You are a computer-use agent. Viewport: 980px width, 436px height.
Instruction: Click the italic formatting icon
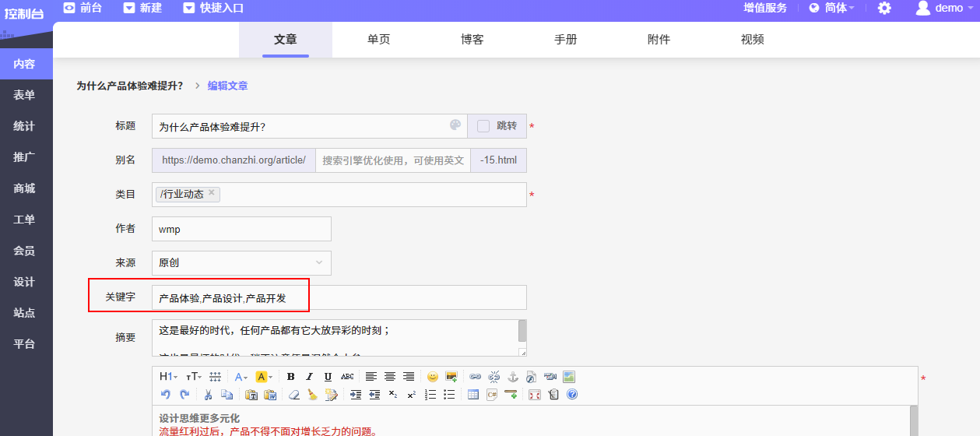[309, 377]
